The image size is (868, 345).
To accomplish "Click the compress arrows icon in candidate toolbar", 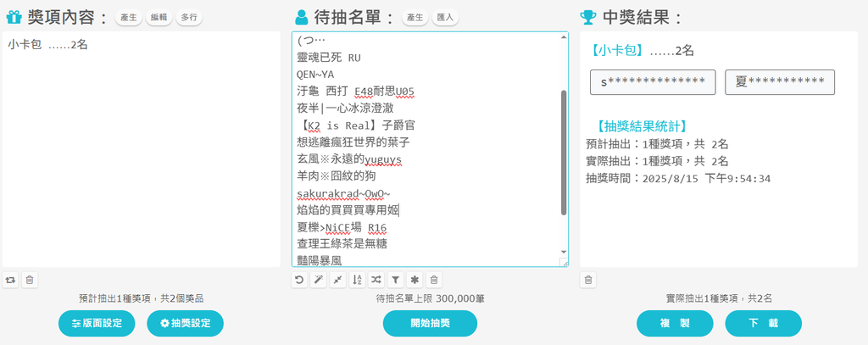I will pyautogui.click(x=337, y=279).
